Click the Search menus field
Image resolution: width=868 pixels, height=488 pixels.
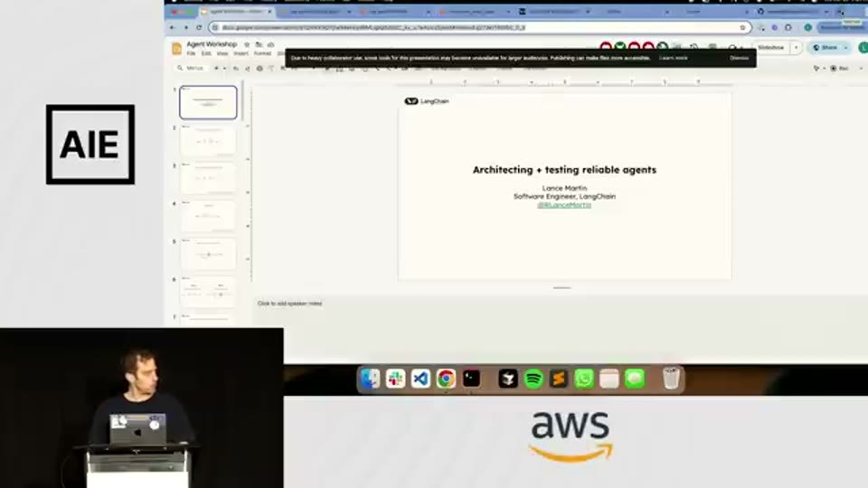point(193,68)
